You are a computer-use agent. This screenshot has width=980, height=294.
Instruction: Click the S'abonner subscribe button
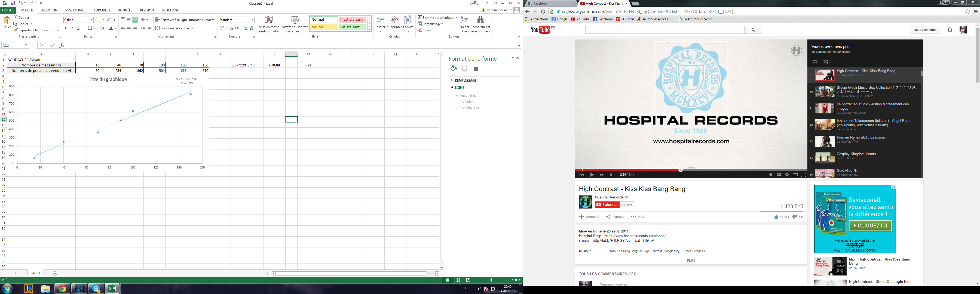(x=608, y=205)
